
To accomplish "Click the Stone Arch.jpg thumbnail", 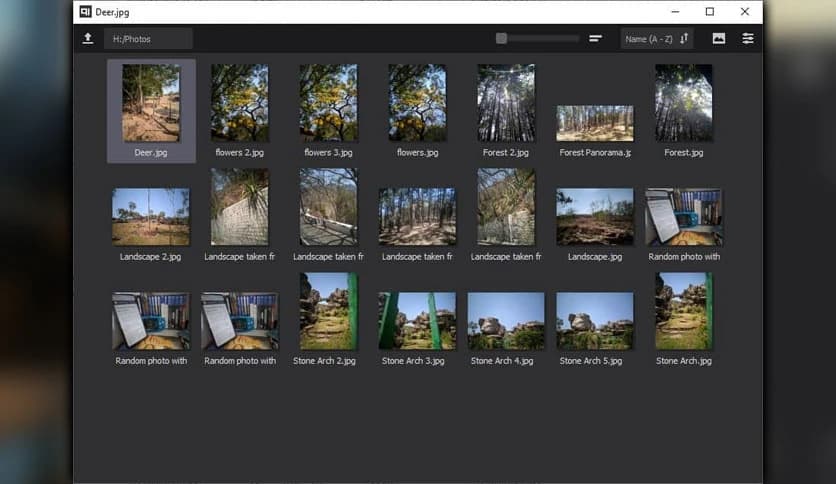I will 684,310.
